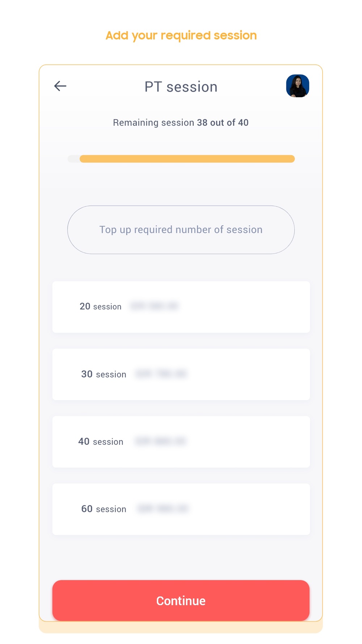
Task: Click the number 20 in session list
Action: pyautogui.click(x=85, y=306)
